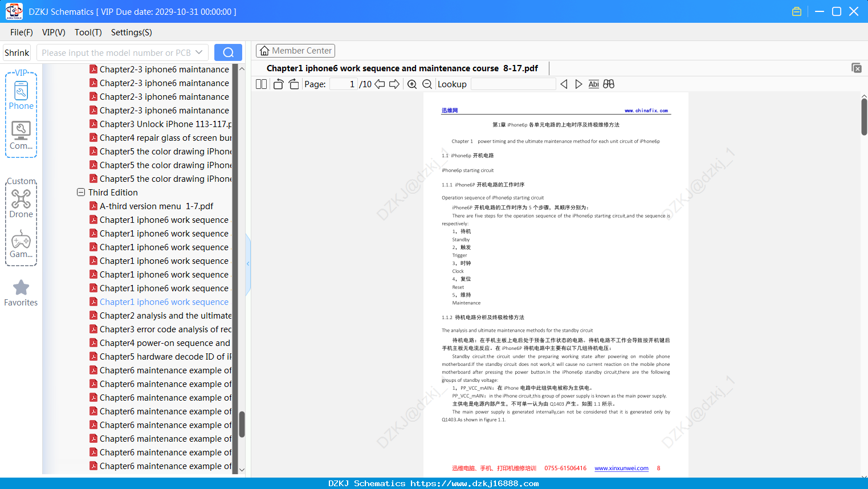868x489 pixels.
Task: Zoom out of the PDF
Action: click(427, 84)
